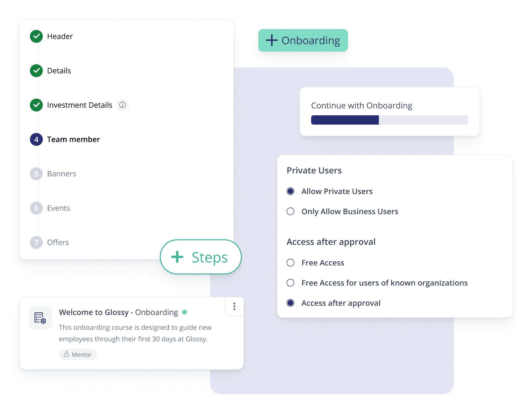The width and height of the screenshot is (532, 414).
Task: Click the Header step green checkmark icon
Action: tap(36, 36)
